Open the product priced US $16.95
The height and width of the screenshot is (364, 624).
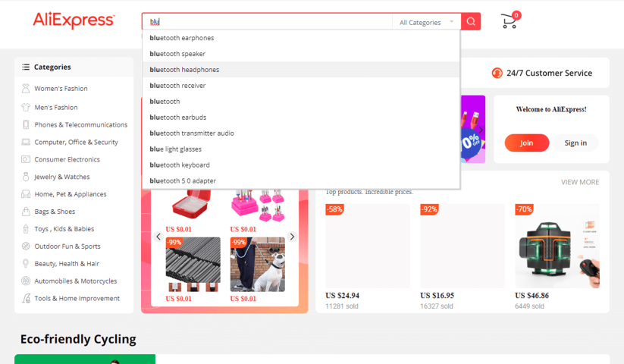click(x=463, y=246)
